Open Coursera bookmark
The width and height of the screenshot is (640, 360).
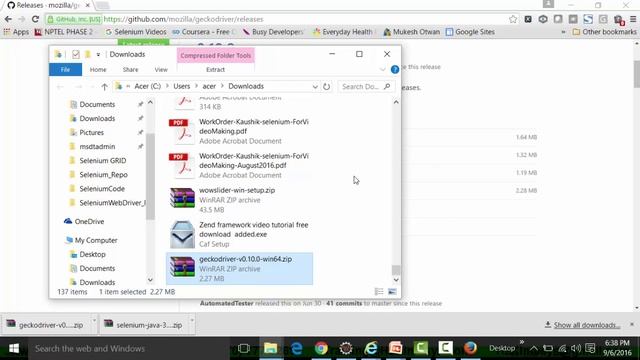tap(204, 32)
